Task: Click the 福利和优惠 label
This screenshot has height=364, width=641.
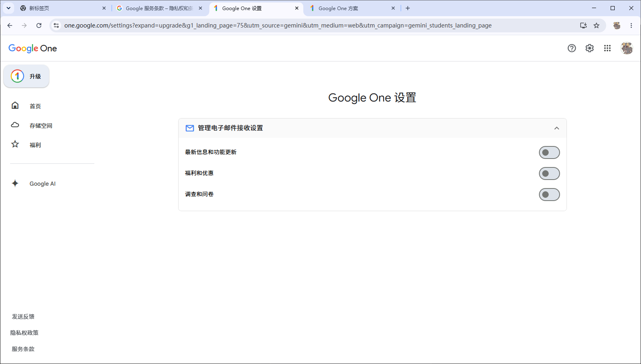Action: (199, 173)
